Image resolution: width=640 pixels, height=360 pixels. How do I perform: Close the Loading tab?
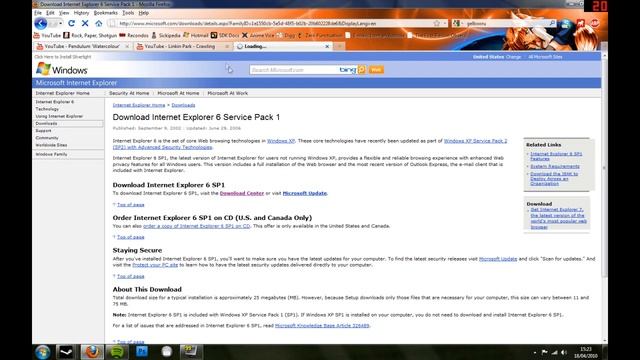[x=327, y=47]
